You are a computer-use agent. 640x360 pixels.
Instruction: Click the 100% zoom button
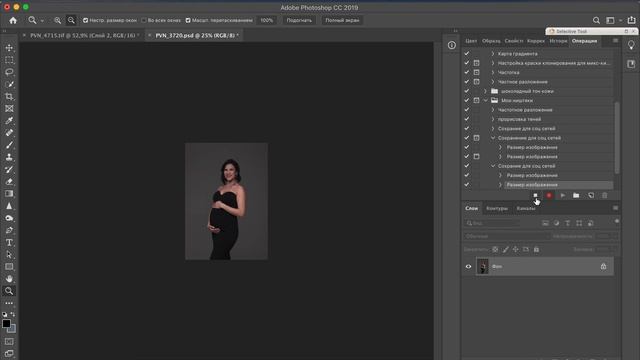click(x=267, y=20)
